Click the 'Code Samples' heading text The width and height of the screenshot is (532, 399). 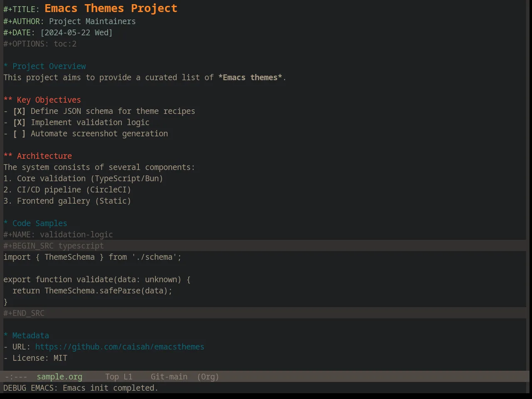click(x=40, y=223)
